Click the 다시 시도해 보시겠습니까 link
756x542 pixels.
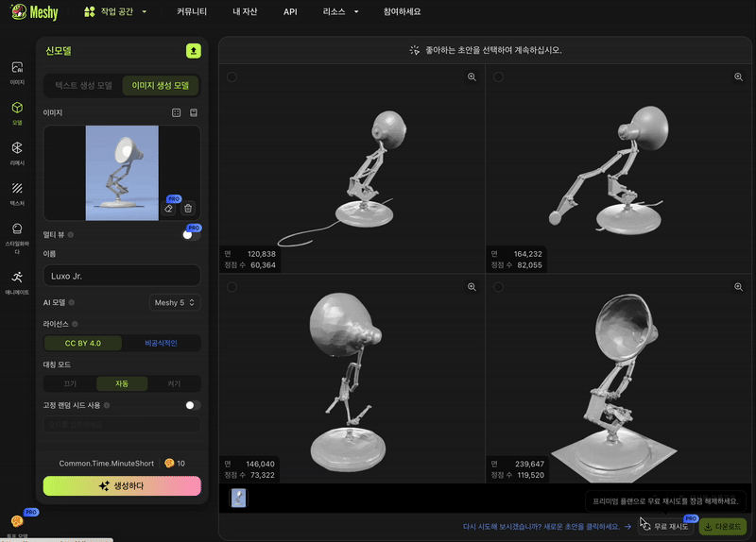(x=547, y=527)
